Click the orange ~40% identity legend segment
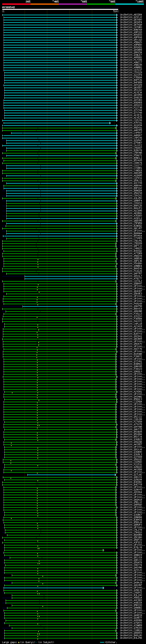The image size is (146, 644). [x=45, y=4]
